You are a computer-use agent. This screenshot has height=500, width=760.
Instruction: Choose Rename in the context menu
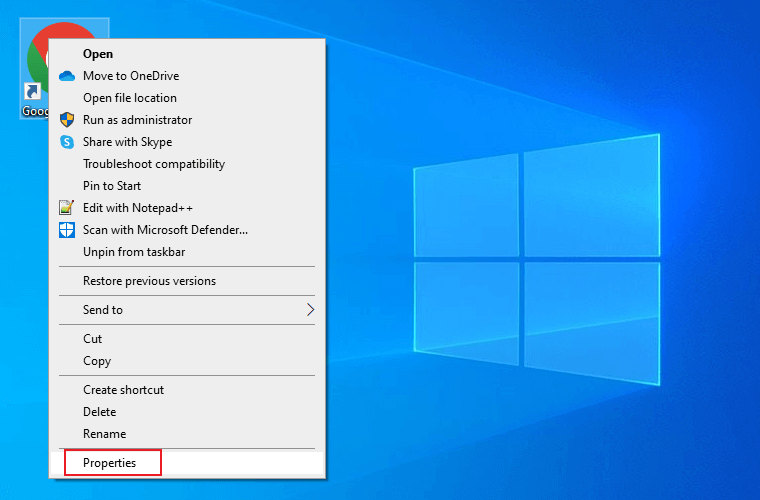coord(187,434)
